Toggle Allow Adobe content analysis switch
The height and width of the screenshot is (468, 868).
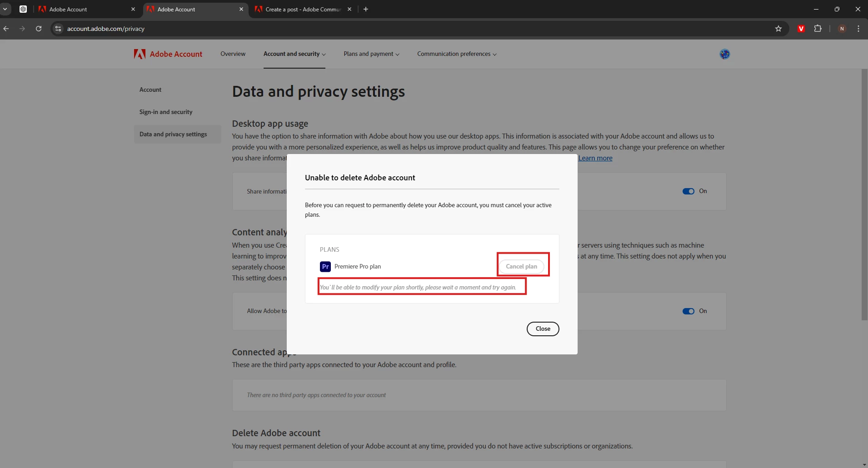pyautogui.click(x=688, y=311)
